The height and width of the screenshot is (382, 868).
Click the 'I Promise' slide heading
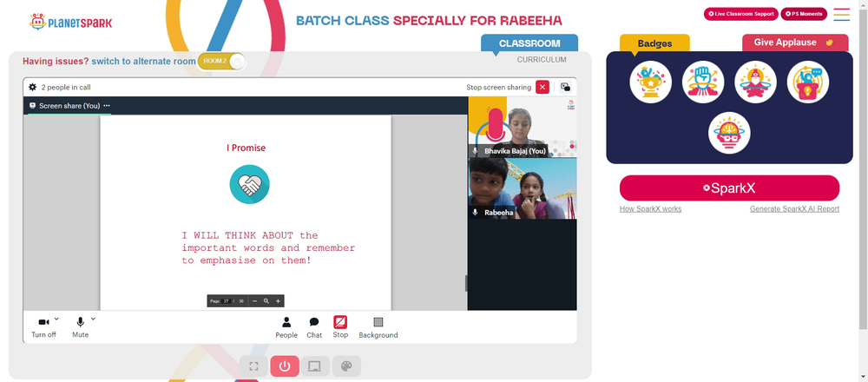click(x=246, y=148)
